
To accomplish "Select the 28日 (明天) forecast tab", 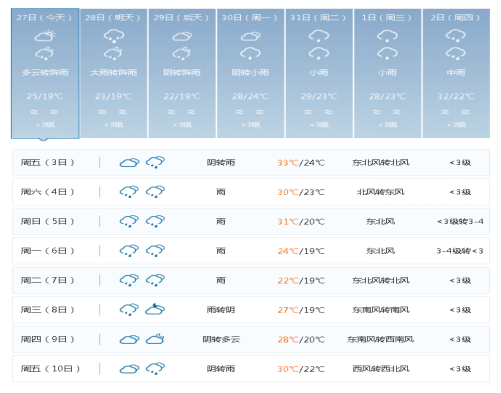I will point(113,73).
